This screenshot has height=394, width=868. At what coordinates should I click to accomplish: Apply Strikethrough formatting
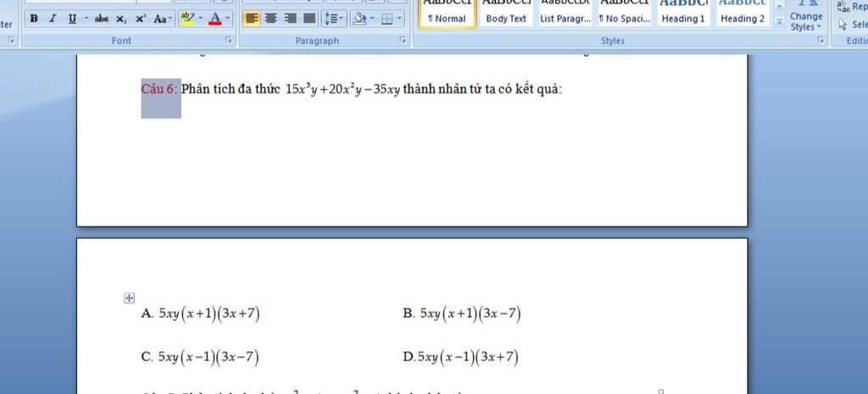click(x=102, y=19)
